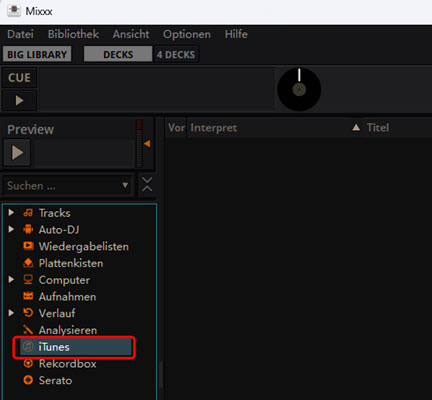Click the Preview label text
The height and width of the screenshot is (400, 432).
coord(30,129)
